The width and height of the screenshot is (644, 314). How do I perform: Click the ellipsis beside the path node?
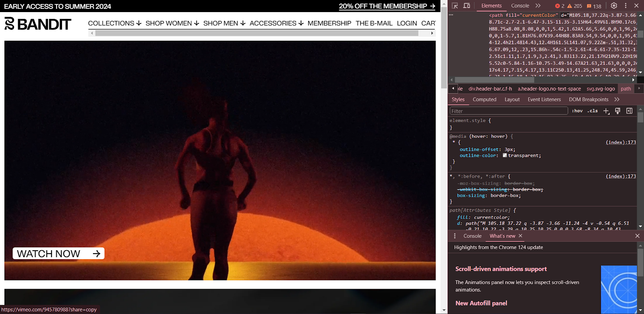(x=451, y=15)
